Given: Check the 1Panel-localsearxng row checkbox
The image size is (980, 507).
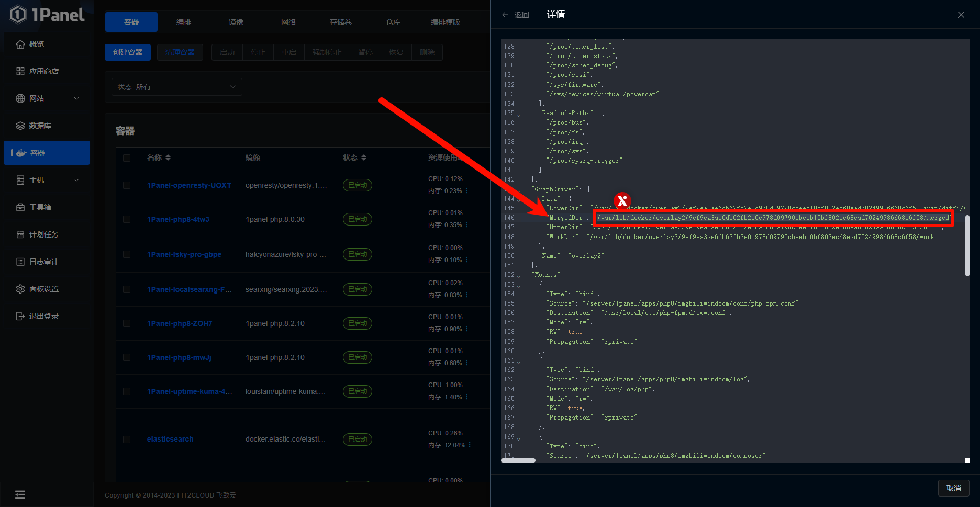Looking at the screenshot, I should (127, 289).
